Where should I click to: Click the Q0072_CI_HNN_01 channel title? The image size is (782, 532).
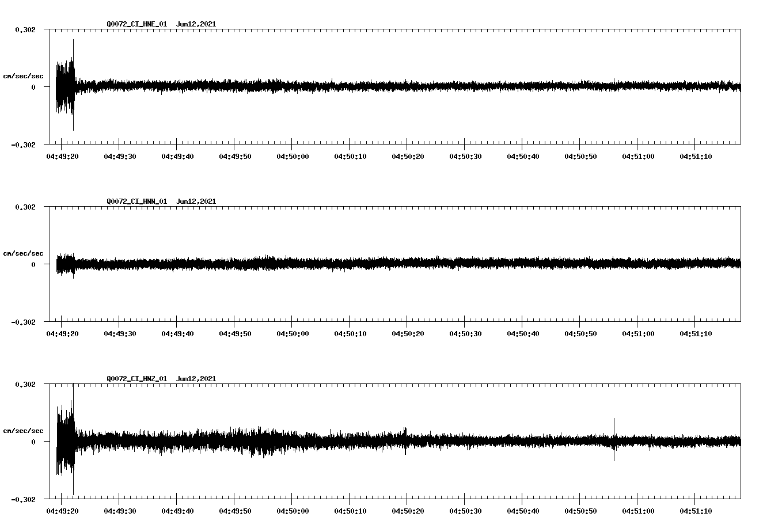point(137,202)
